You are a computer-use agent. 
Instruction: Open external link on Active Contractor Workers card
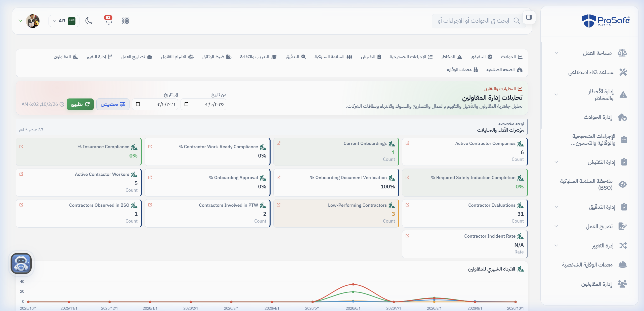tap(21, 174)
